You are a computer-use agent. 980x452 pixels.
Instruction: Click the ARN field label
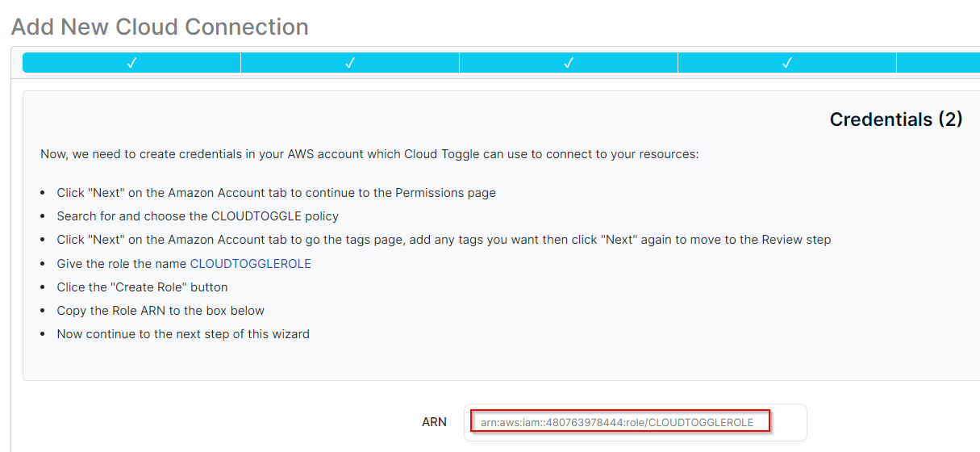[x=434, y=422]
